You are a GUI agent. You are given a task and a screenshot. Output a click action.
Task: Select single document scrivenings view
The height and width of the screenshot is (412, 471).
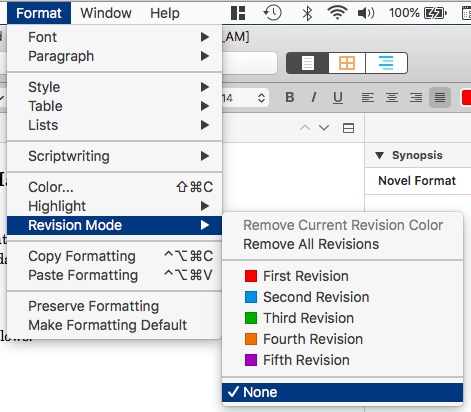(x=307, y=63)
